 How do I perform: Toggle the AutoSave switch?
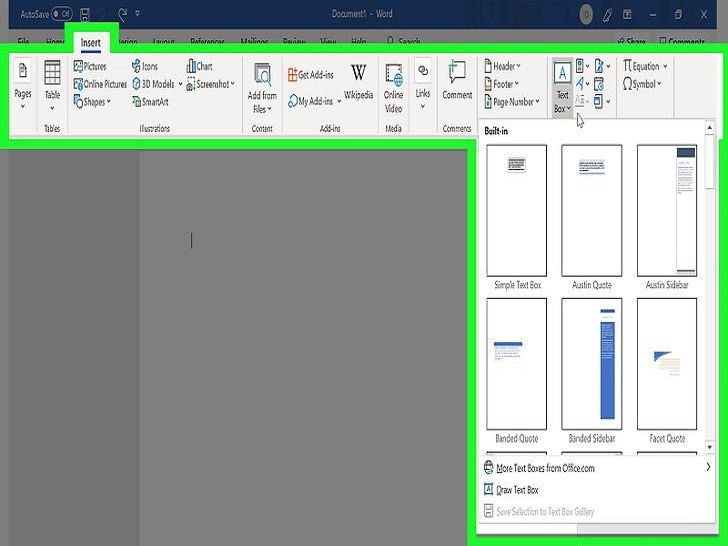click(x=62, y=14)
